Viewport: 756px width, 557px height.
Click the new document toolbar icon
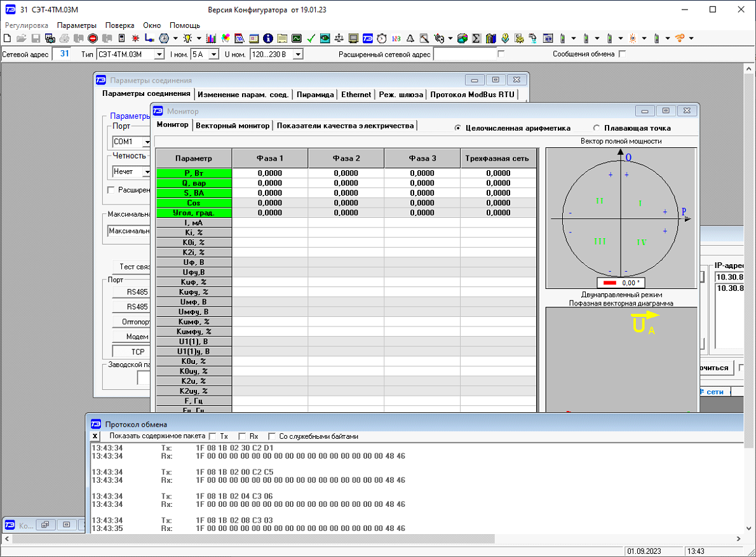[x=7, y=38]
